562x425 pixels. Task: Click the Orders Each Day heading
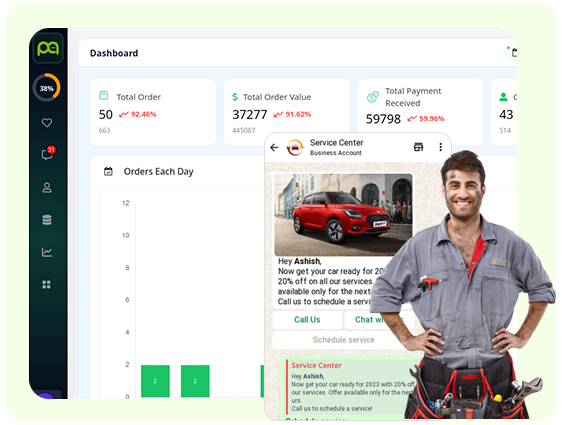pyautogui.click(x=158, y=172)
